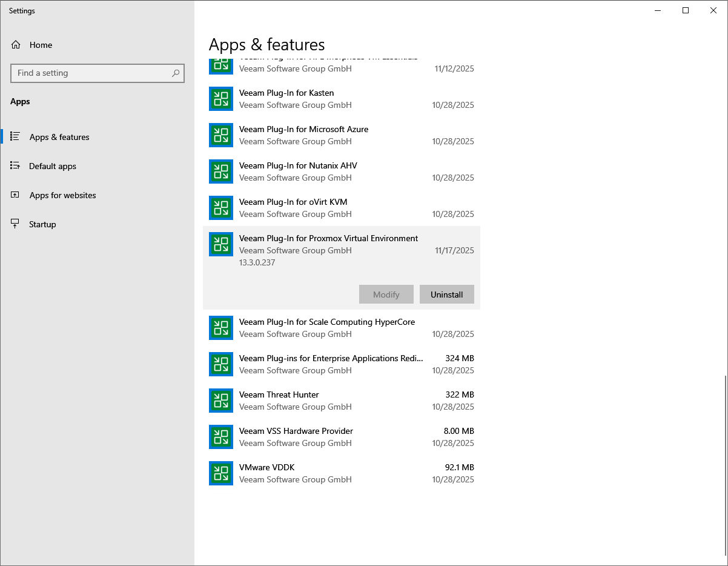The height and width of the screenshot is (566, 728).
Task: Select Apps & features in the sidebar
Action: tap(59, 137)
